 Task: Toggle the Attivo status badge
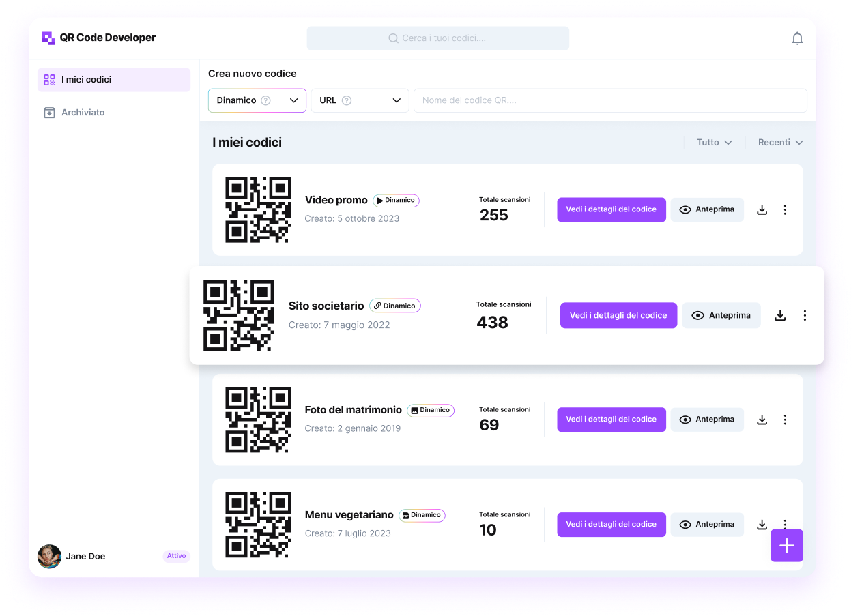[176, 555]
